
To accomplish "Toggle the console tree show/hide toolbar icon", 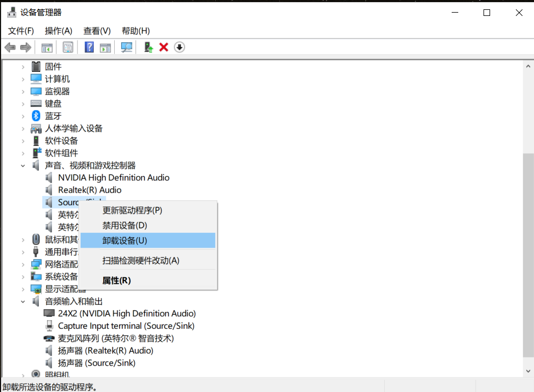I will (47, 47).
